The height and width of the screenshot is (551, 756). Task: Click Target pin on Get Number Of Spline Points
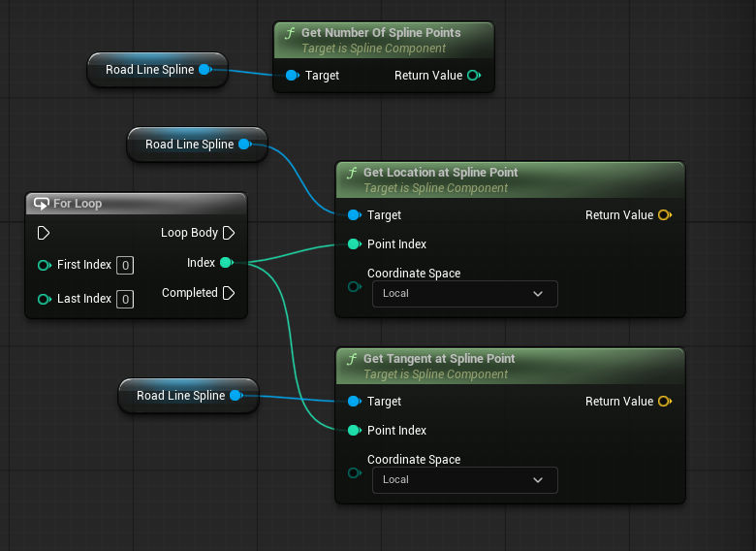pyautogui.click(x=292, y=76)
